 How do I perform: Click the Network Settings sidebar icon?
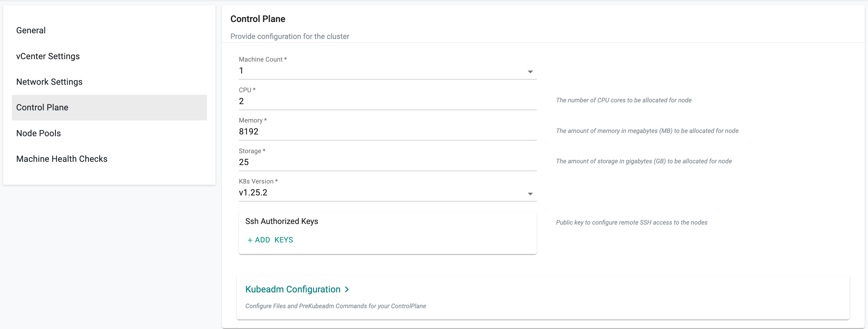(49, 82)
